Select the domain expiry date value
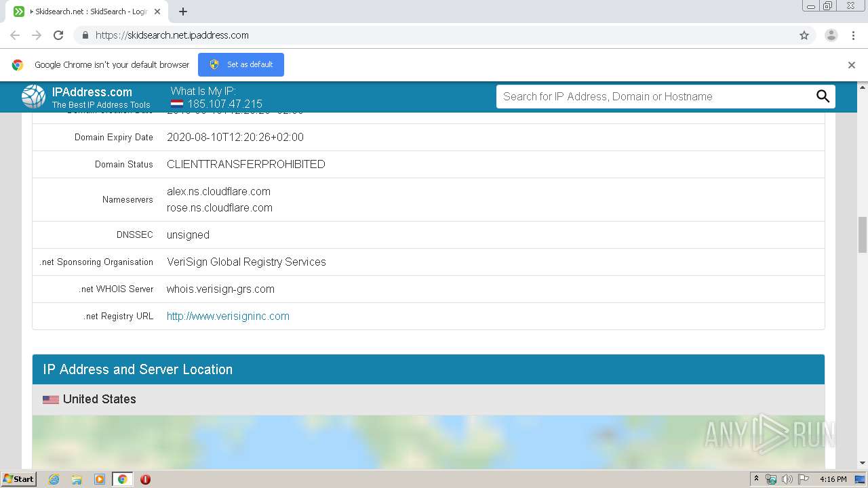This screenshot has width=868, height=488. [235, 137]
